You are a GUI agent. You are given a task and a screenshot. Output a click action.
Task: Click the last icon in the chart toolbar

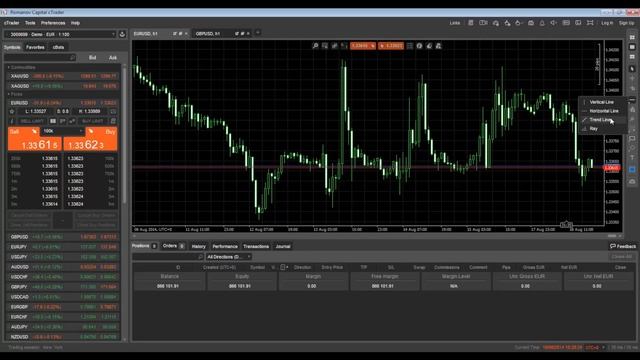click(439, 46)
